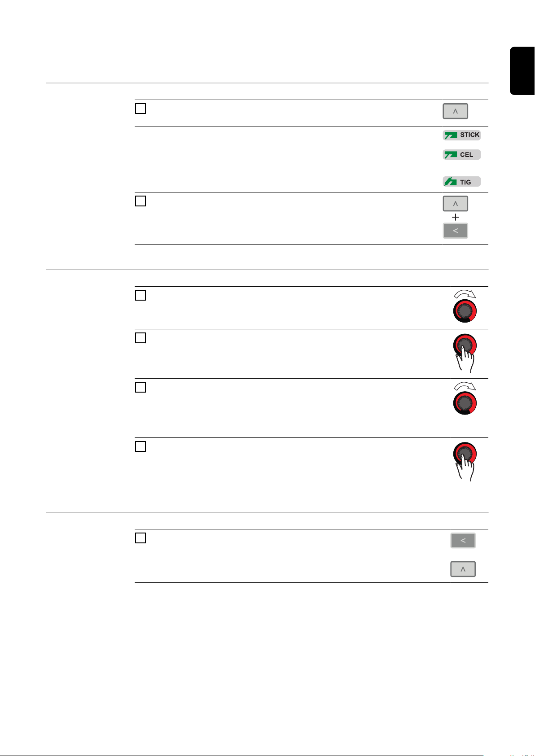The image size is (535, 756).
Task: Click the dark left-arrow key below the plus sign
Action: [x=455, y=231]
